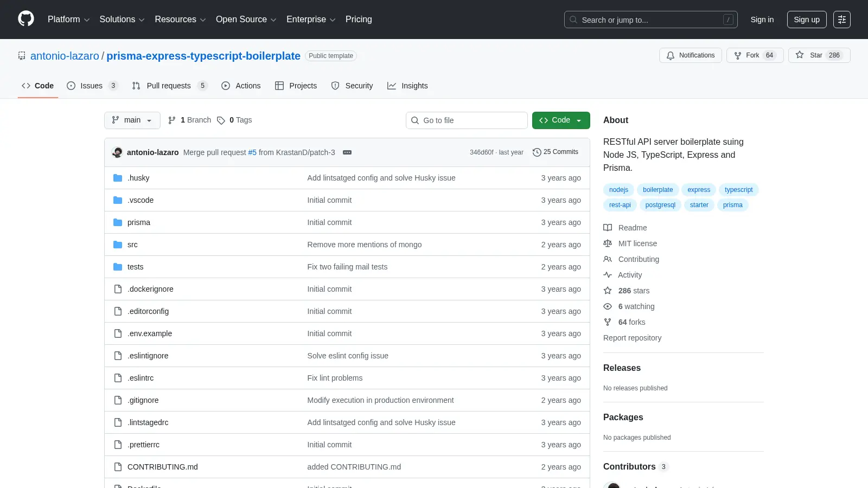
Task: Open the CONTRIBUTING.md file icon
Action: [x=118, y=467]
